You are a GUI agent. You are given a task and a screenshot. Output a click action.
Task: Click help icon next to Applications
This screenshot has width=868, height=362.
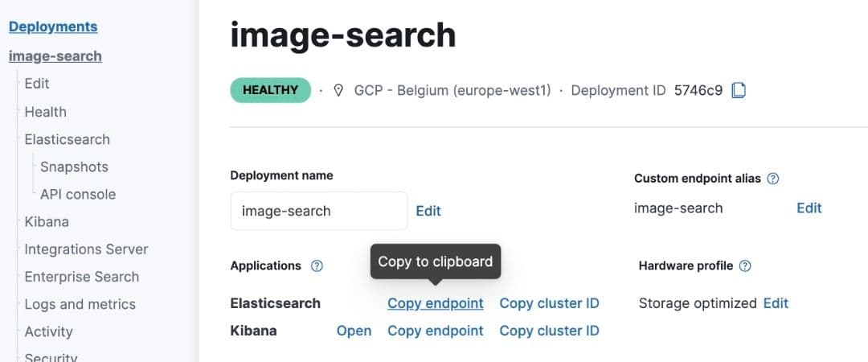317,265
